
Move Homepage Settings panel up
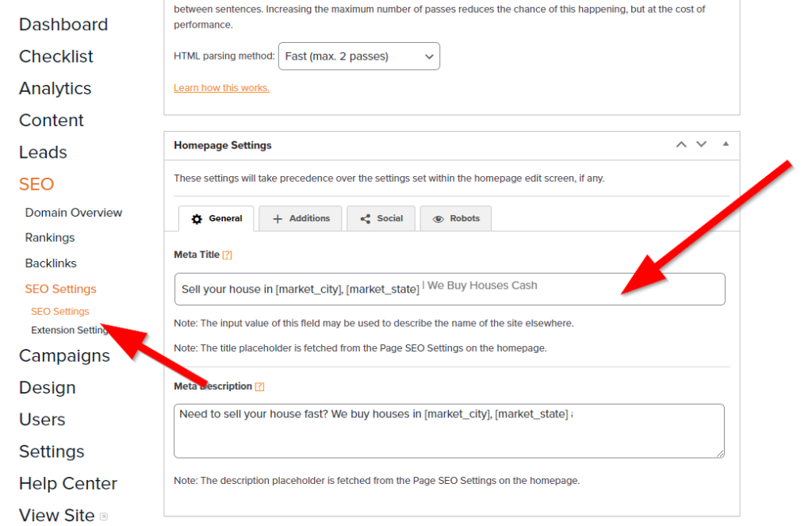pos(681,144)
